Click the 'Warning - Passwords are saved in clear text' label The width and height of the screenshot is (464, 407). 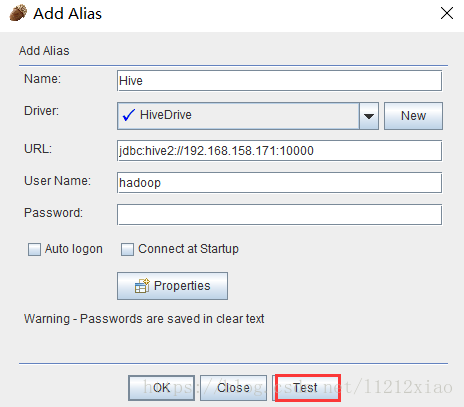coord(144,319)
